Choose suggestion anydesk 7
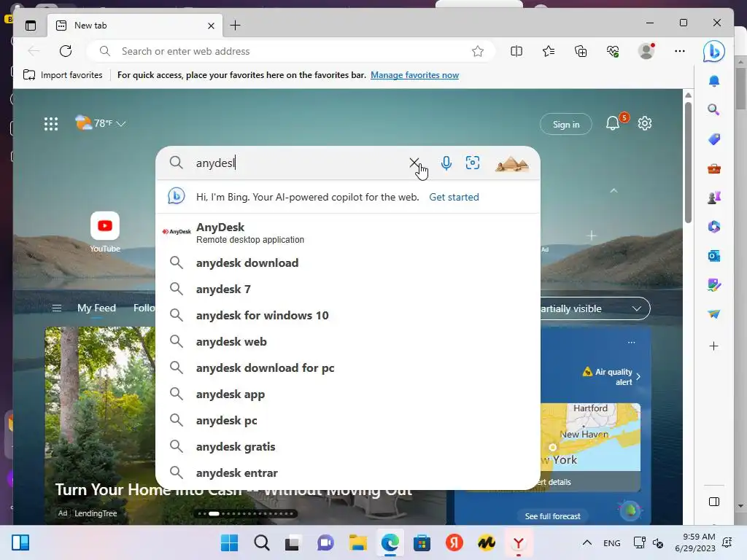Screen dimensions: 747x560 coord(348,289)
